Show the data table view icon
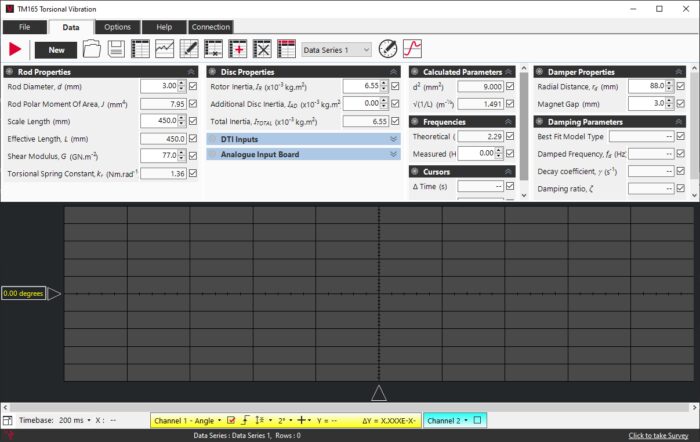The image size is (700, 442). (140, 49)
